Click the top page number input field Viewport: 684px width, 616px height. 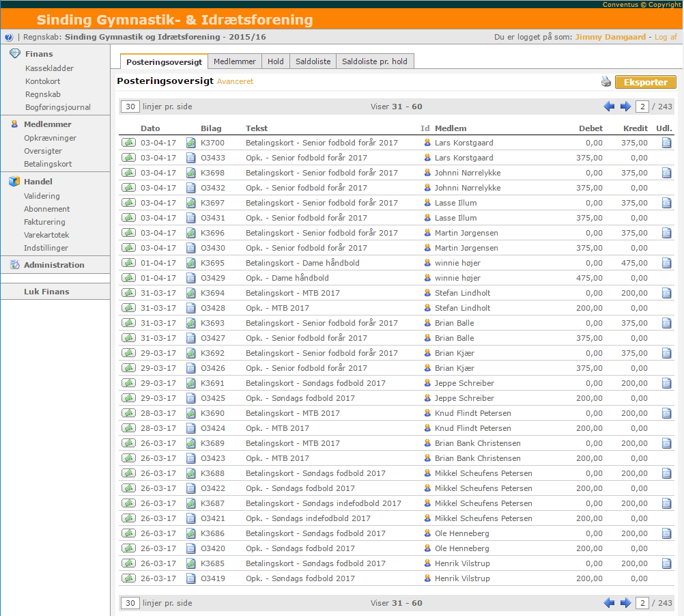642,107
